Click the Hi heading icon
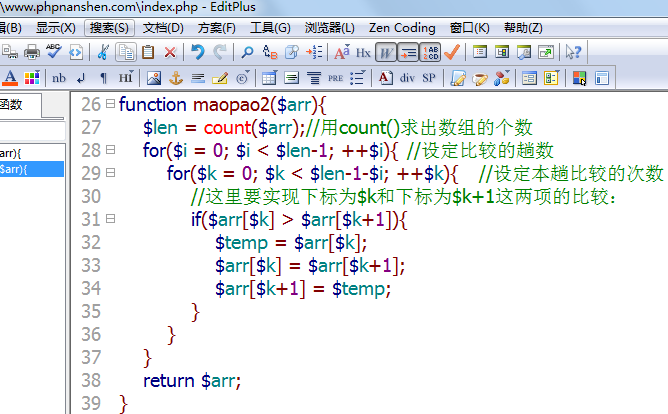 click(125, 78)
